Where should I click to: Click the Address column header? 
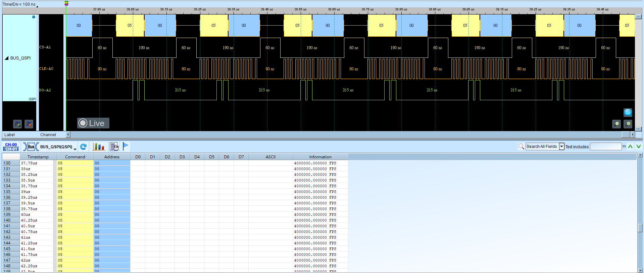pyautogui.click(x=112, y=157)
